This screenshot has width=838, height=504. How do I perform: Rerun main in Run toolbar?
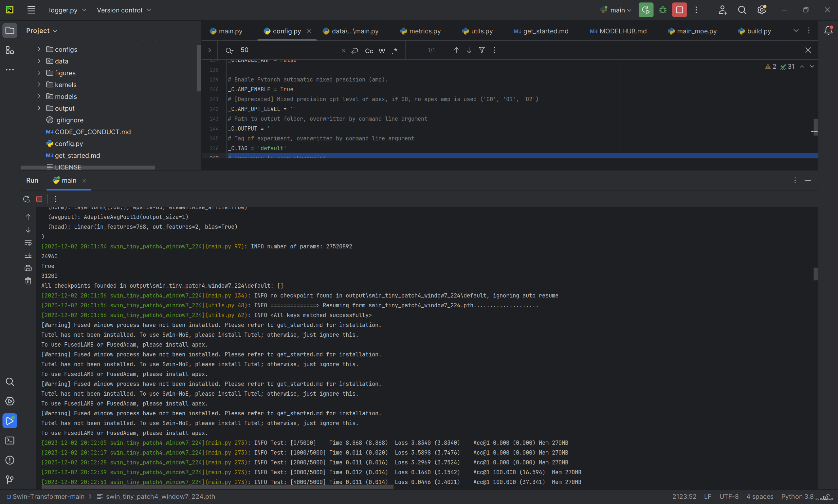point(27,199)
